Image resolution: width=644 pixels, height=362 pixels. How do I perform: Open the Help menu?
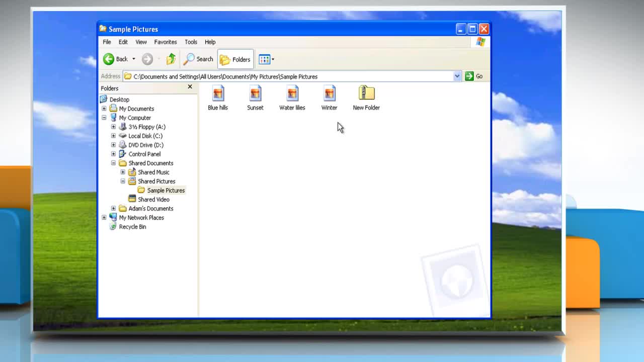pyautogui.click(x=210, y=42)
